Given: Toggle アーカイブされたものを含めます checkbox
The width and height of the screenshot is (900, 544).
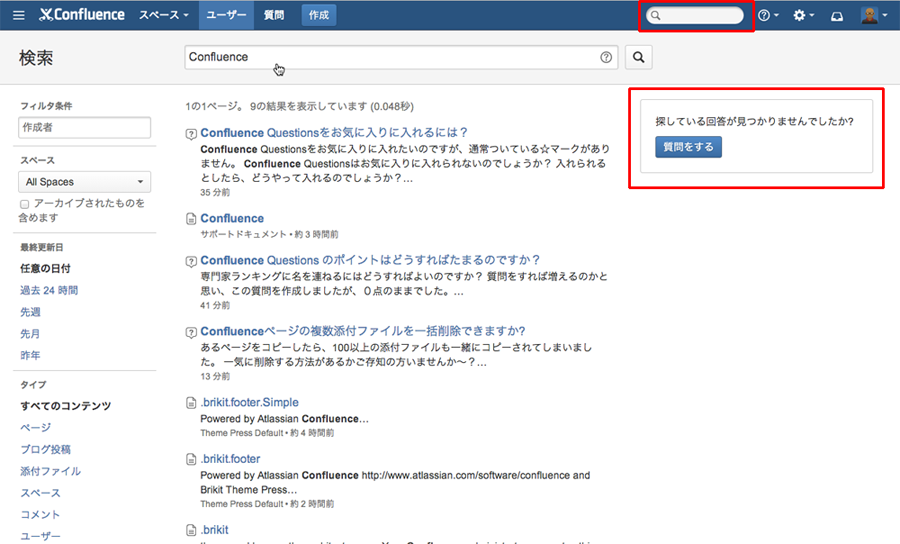Looking at the screenshot, I should [x=24, y=204].
